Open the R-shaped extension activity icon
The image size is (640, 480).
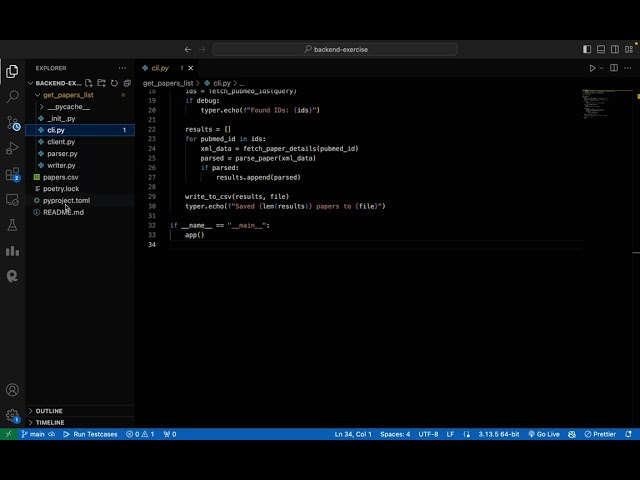pyautogui.click(x=12, y=276)
